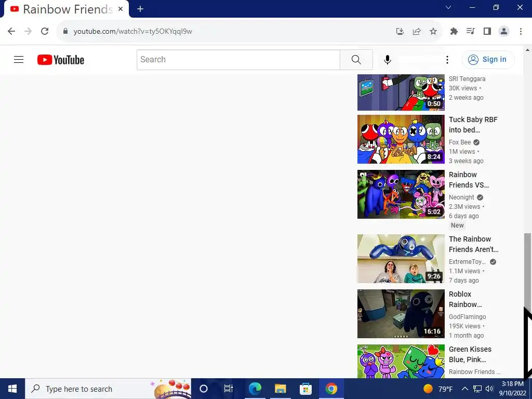Click the GodFlamingo channel name
Screen dimensions: 532x399
point(467,316)
